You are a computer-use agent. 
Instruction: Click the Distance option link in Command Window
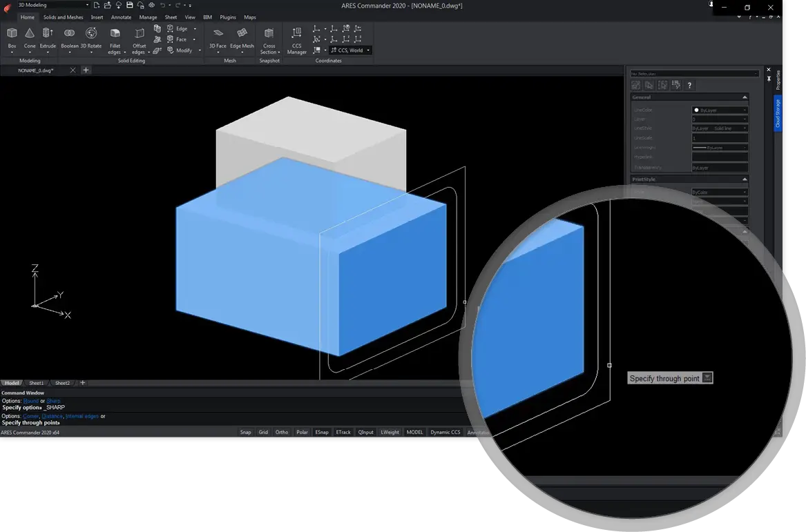(52, 417)
